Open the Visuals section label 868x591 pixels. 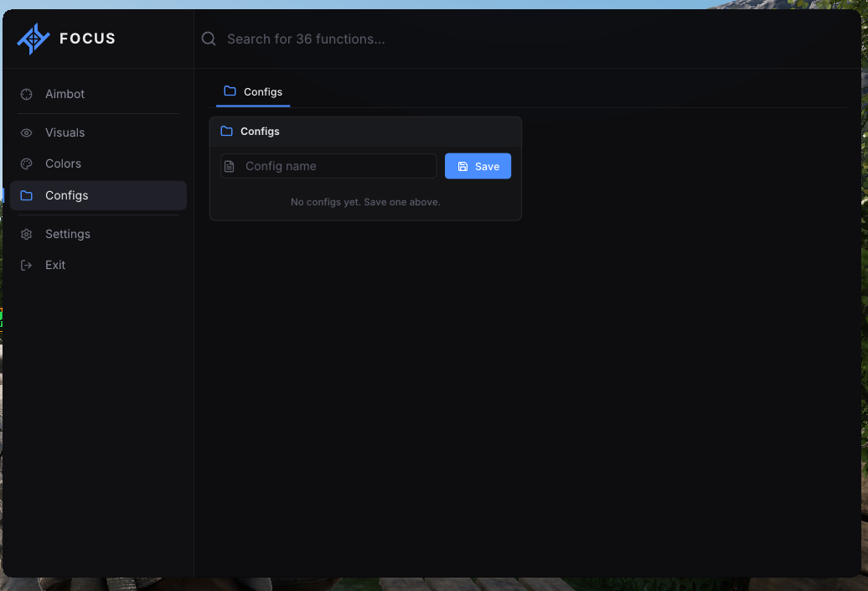tap(65, 133)
